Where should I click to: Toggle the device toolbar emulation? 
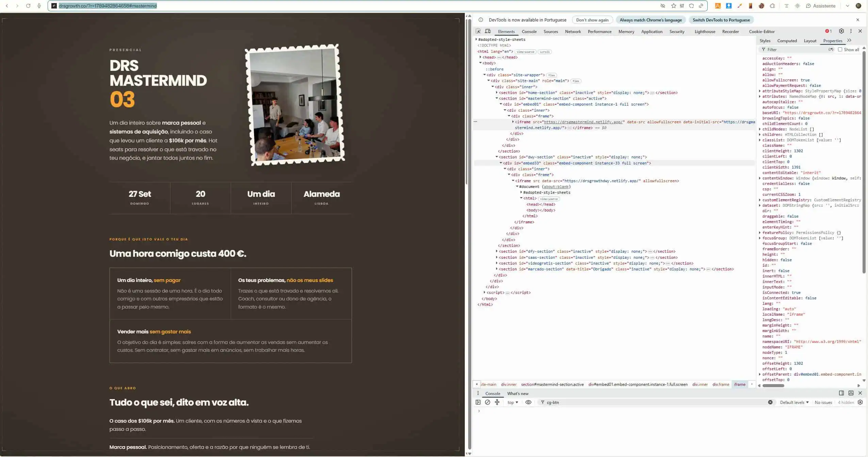tap(488, 31)
